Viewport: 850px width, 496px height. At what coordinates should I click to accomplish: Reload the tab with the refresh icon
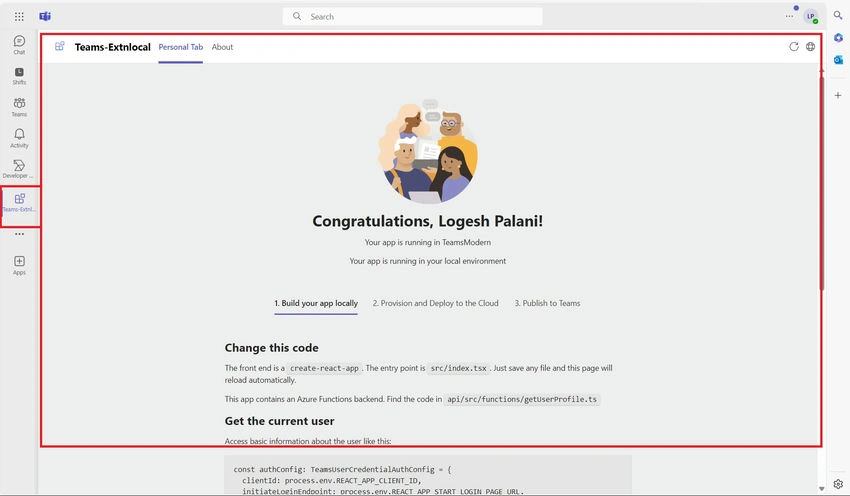click(794, 47)
